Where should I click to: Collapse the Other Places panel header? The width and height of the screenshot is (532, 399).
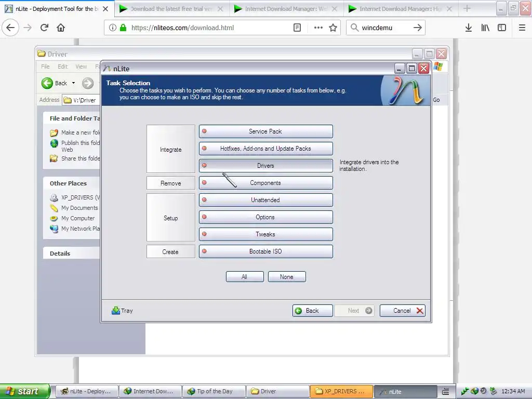72,183
